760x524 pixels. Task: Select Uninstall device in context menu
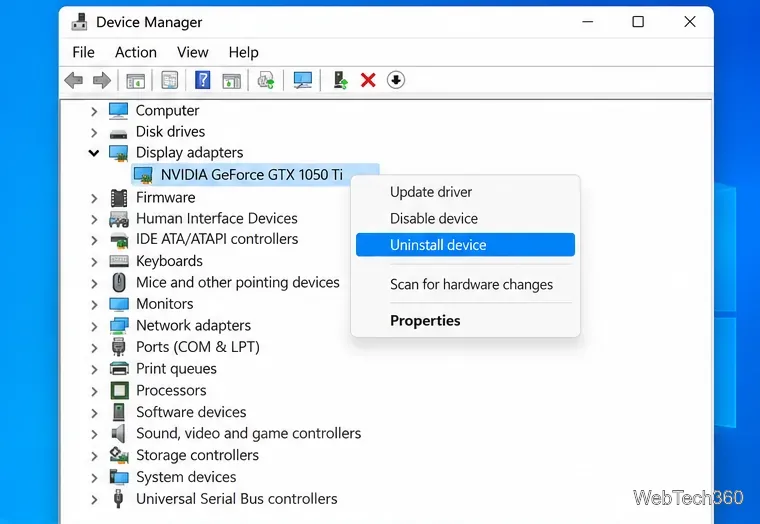click(465, 245)
